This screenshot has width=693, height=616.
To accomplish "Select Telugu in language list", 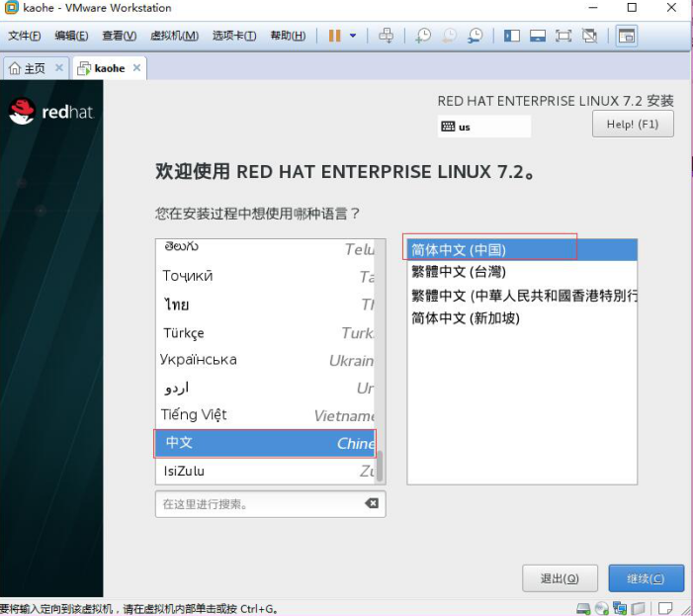I will click(265, 249).
